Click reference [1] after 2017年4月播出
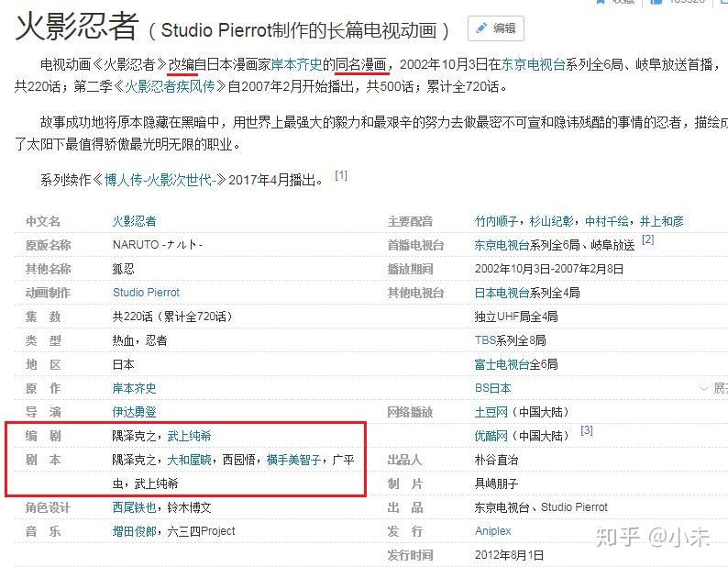Screen dimensions: 728x567 click(x=341, y=175)
